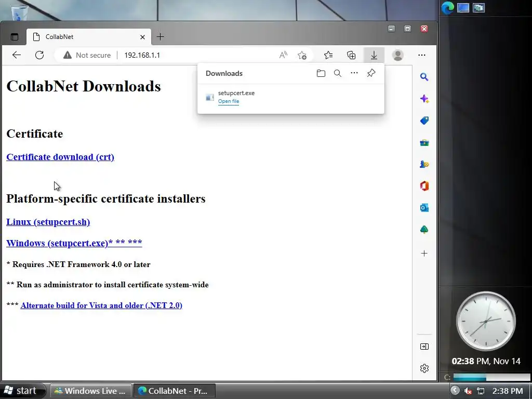The height and width of the screenshot is (399, 532).
Task: Open the sidebar Search icon
Action: (x=424, y=77)
